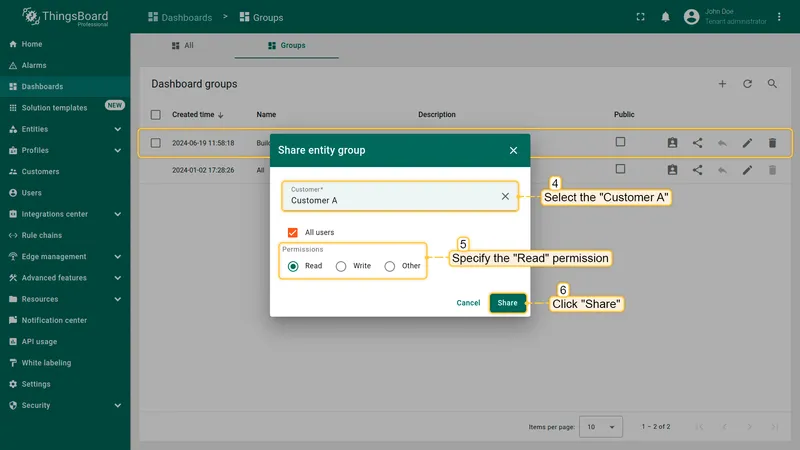
Task: Uncheck the All users checkbox
Action: pos(292,233)
